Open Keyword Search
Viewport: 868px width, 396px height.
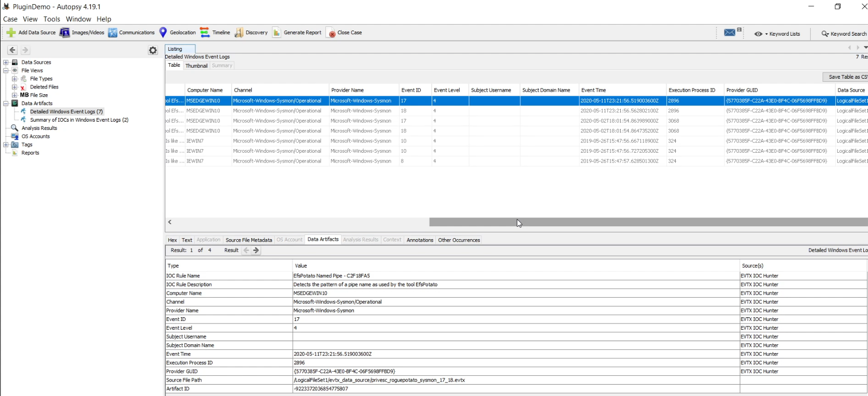[844, 34]
